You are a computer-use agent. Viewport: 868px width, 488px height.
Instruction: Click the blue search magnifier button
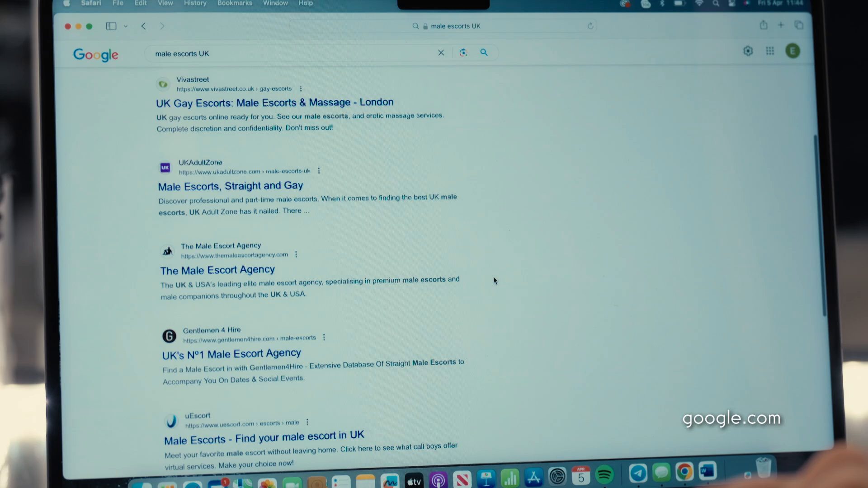tap(484, 52)
